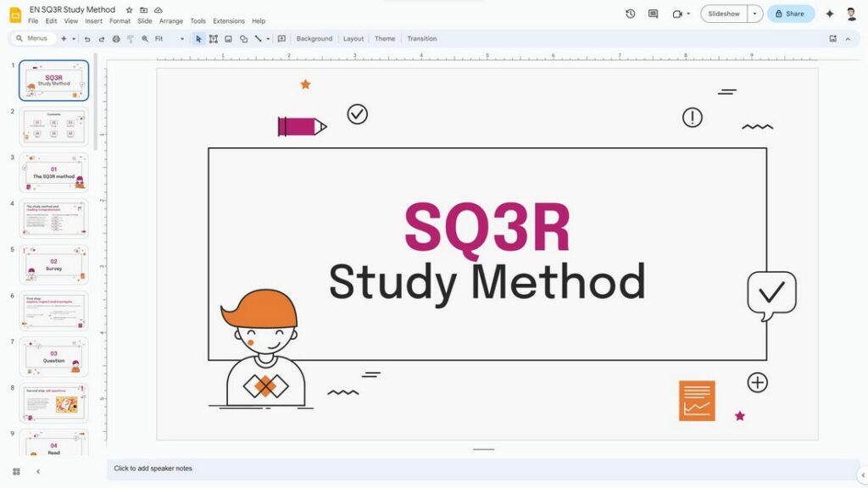The image size is (868, 488).
Task: Insert a text box
Action: [213, 38]
